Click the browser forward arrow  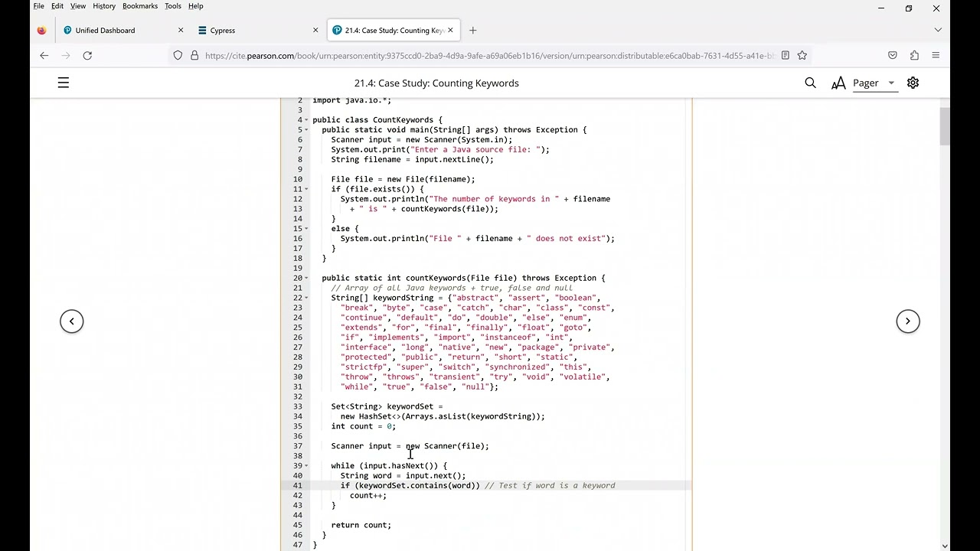(66, 55)
